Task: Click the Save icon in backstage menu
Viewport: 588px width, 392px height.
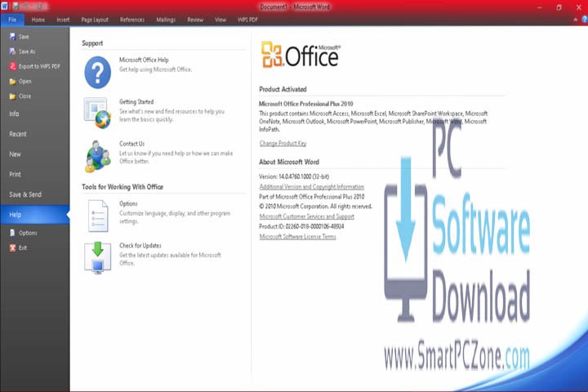Action: (x=13, y=37)
